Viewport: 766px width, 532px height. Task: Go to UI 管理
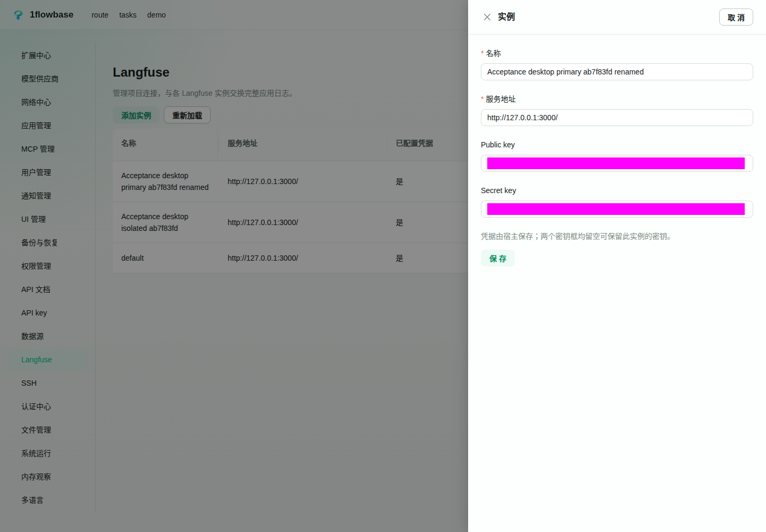48,219
